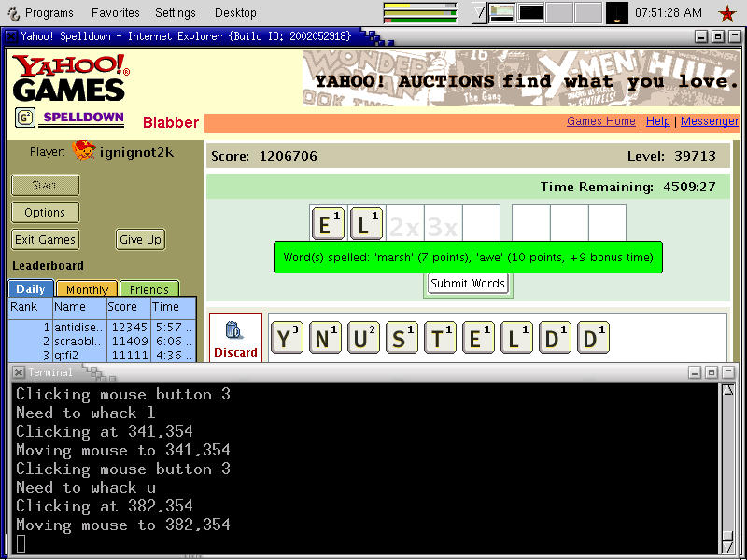
Task: Click the Terminal scrollbar down arrow
Action: [x=728, y=547]
